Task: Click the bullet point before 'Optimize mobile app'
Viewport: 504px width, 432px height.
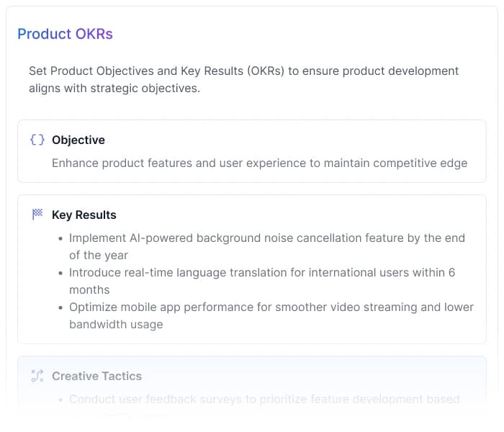Action: [x=59, y=307]
